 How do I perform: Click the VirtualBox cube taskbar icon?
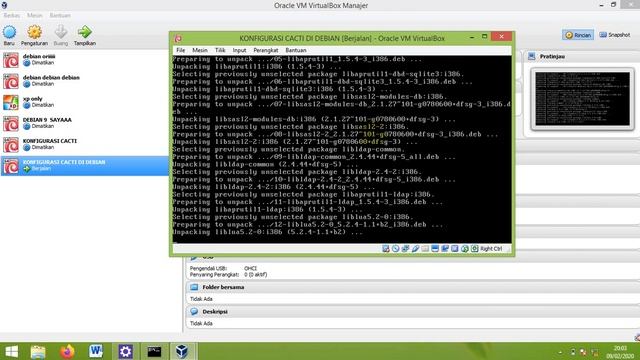(182, 352)
